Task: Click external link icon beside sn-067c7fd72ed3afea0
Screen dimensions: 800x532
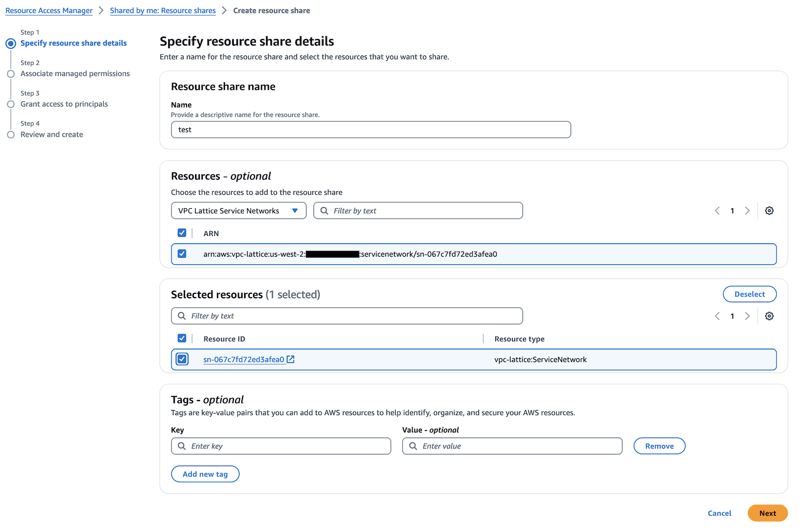Action: pyautogui.click(x=290, y=359)
